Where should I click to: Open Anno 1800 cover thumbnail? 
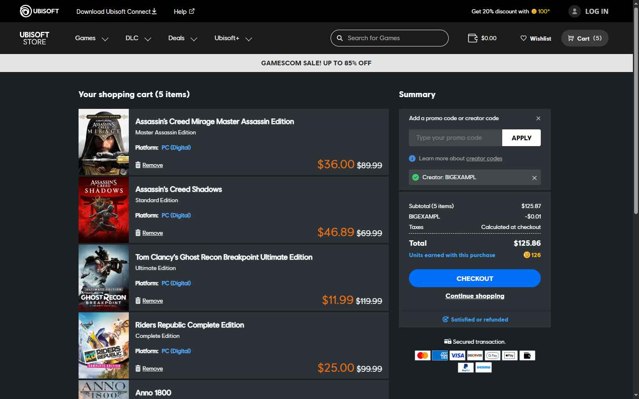tap(104, 390)
